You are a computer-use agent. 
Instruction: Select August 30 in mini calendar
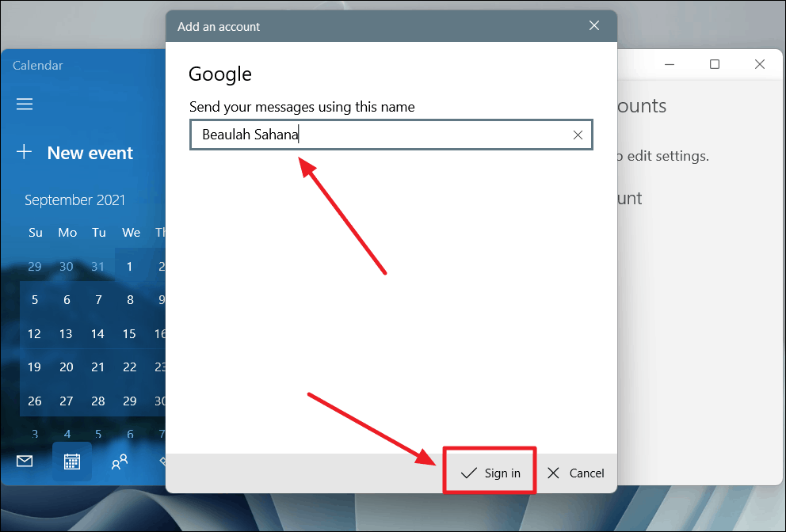tap(67, 266)
